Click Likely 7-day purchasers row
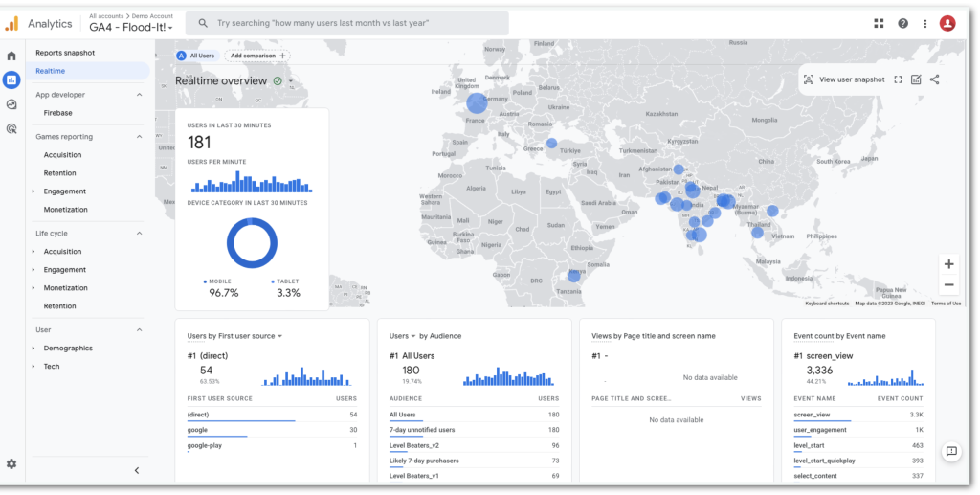This screenshot has width=980, height=495. click(474, 461)
